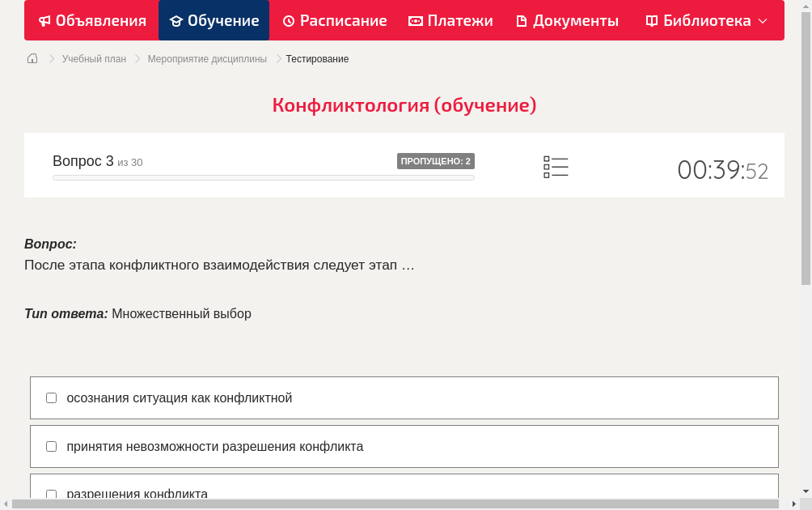This screenshot has height=510, width=812.
Task: Click the home icon in the breadcrumb
Action: 32,58
